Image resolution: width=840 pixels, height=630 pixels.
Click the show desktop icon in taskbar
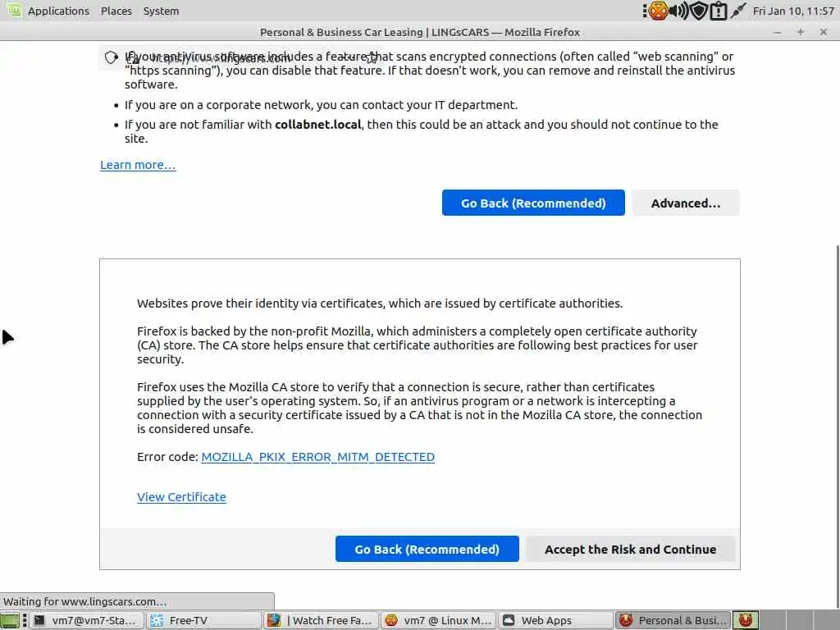(10, 620)
